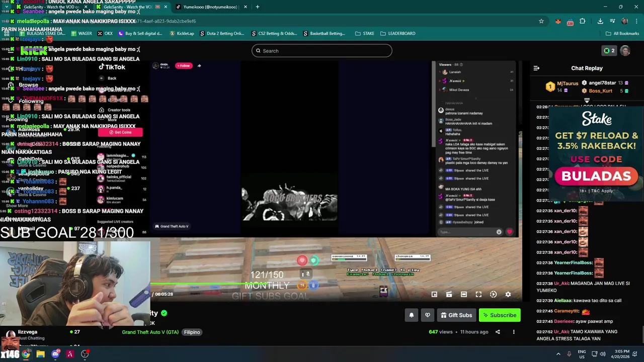Open CS2 Betting & Odds bookmark

(274, 34)
